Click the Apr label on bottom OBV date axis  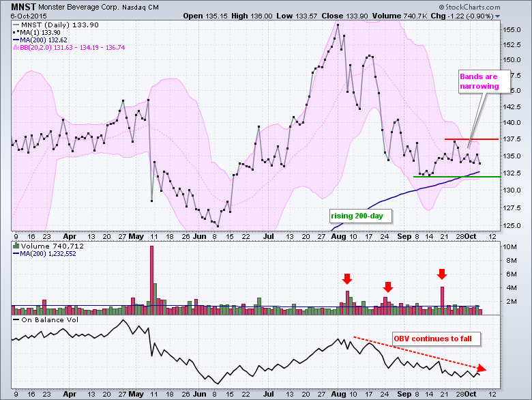click(70, 395)
